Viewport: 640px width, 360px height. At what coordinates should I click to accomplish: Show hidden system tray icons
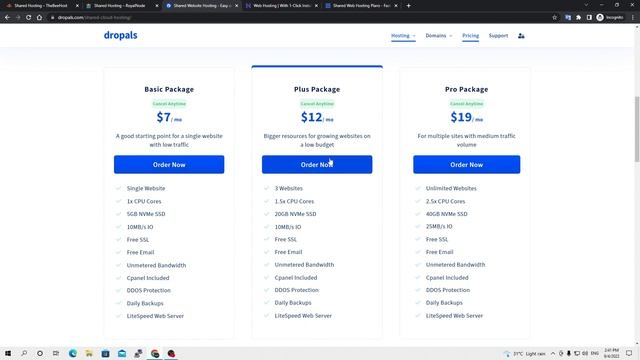click(x=553, y=353)
